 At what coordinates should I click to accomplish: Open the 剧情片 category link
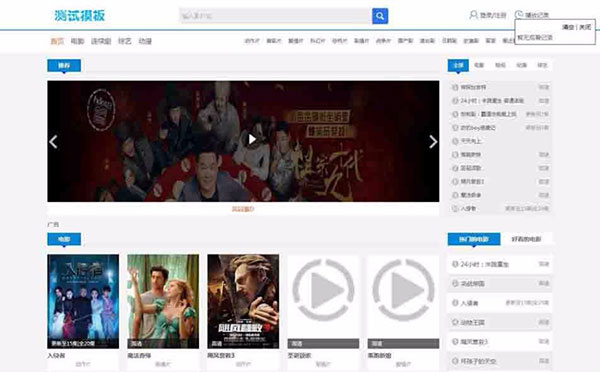click(x=361, y=41)
